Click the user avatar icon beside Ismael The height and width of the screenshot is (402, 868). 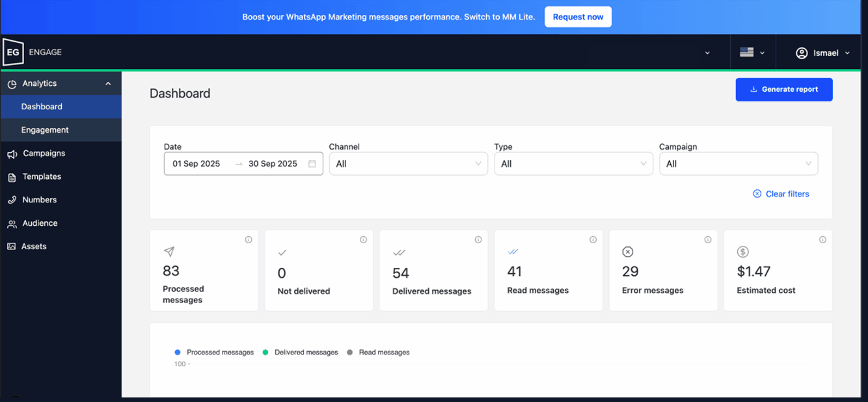[x=802, y=53]
